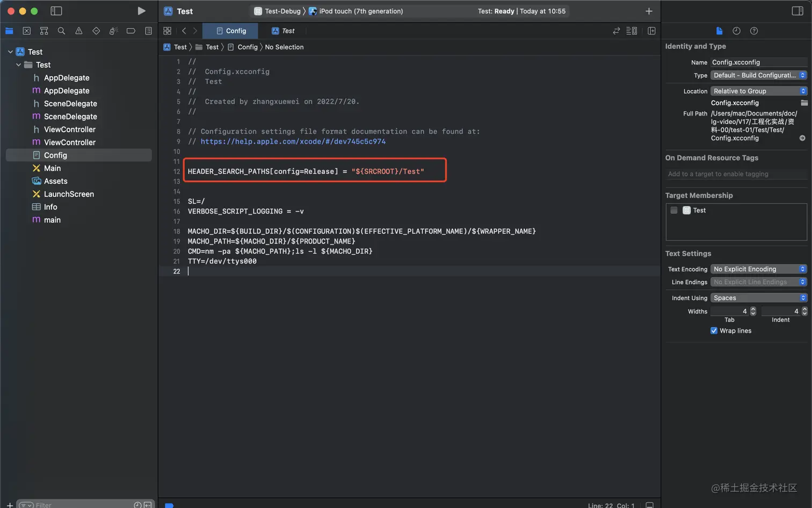Screen dimensions: 812x508
Task: Click the code review arrows icon
Action: click(x=617, y=31)
